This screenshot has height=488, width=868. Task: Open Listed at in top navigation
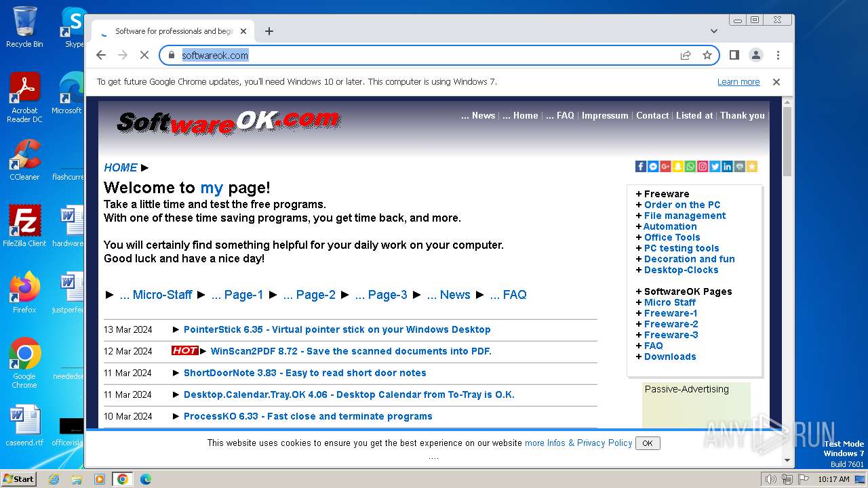point(694,115)
